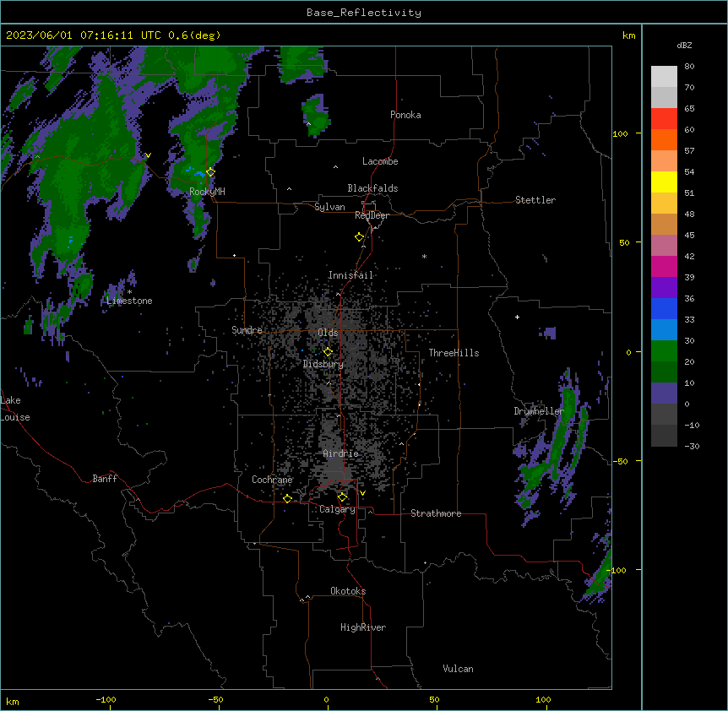728x711 pixels.
Task: Click the Stettler label
Action: [x=535, y=200]
